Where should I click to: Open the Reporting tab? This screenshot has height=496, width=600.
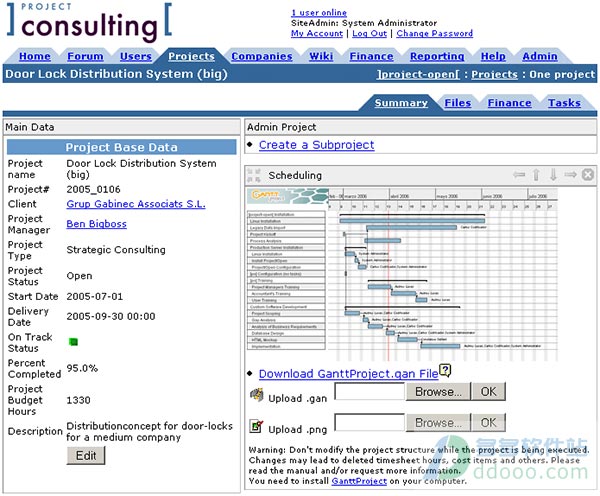point(437,56)
